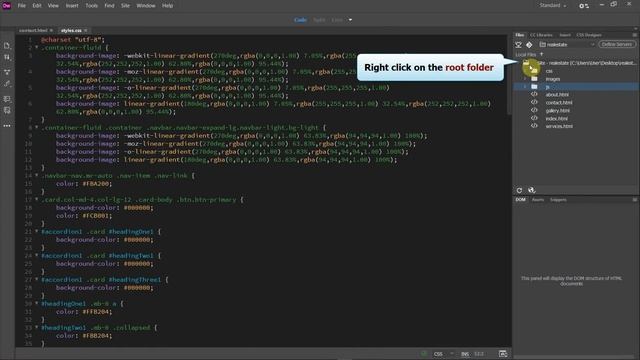Image resolution: width=640 pixels, height=360 pixels.
Task: Click the Open Documents toolbar icon
Action: point(7,46)
